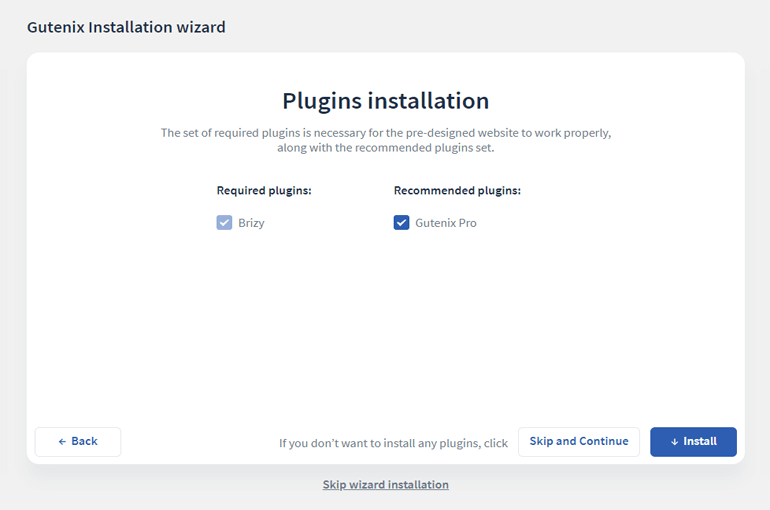Click the 'If you don't want to install' hint text
Screen dimensions: 770x510
click(393, 443)
